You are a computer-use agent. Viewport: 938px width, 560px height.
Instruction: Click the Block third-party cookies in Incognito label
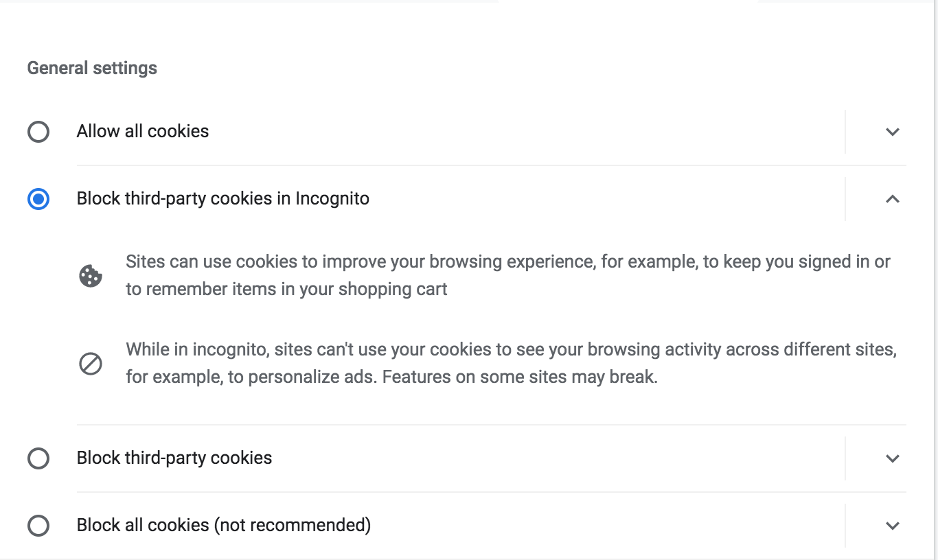tap(223, 199)
